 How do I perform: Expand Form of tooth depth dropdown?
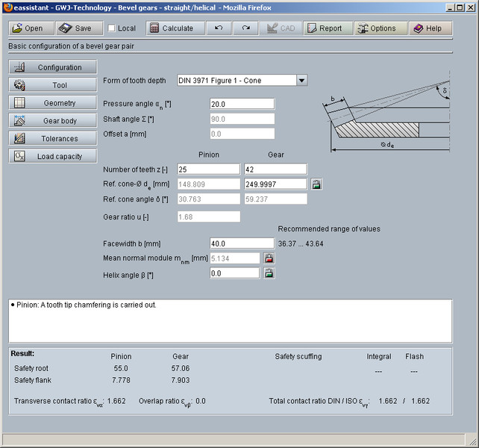click(301, 81)
